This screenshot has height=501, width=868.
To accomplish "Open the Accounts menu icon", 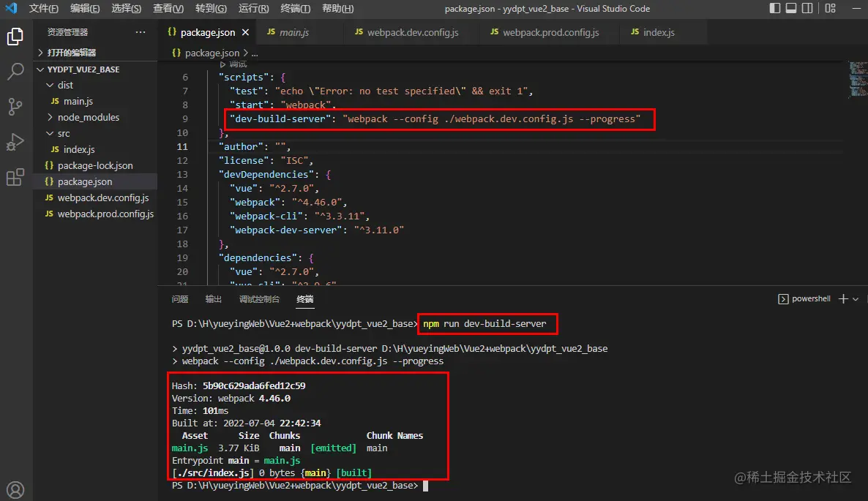I will coord(15,489).
